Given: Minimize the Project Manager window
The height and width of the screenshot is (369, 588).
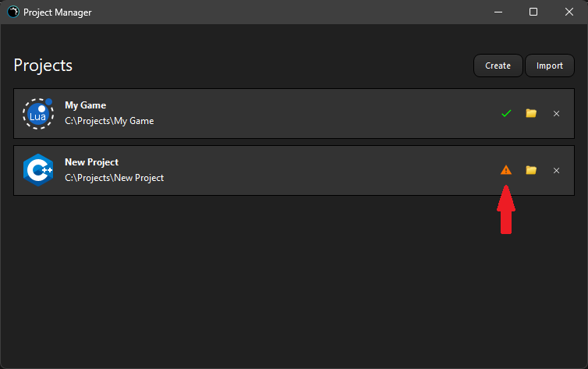Looking at the screenshot, I should click(498, 12).
